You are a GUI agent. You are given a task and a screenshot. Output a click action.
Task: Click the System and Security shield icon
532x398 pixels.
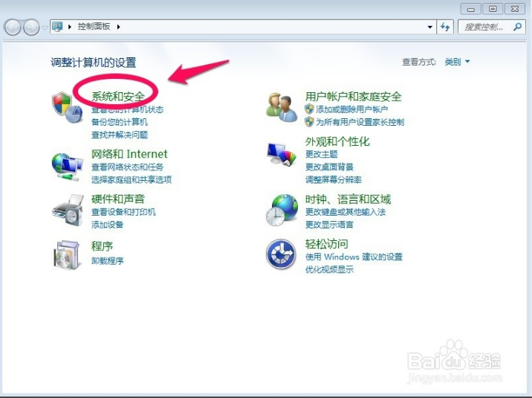pos(65,109)
